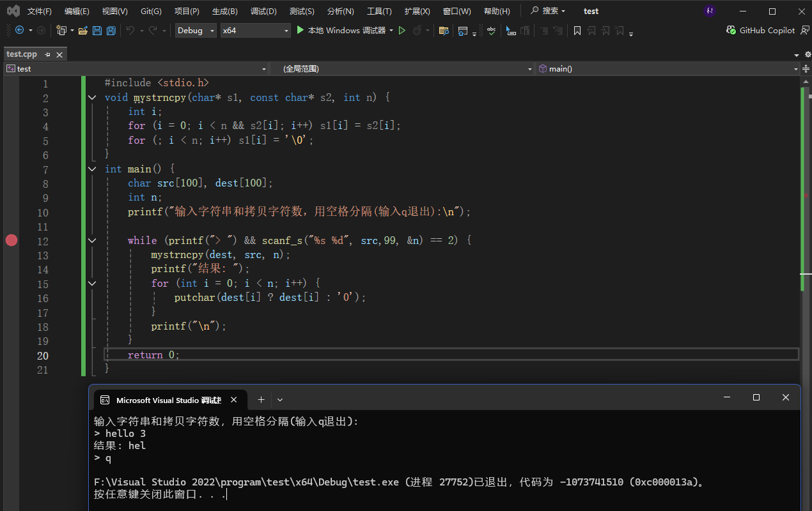This screenshot has height=511, width=812.
Task: Click the Visual Studio logo icon
Action: pos(13,11)
